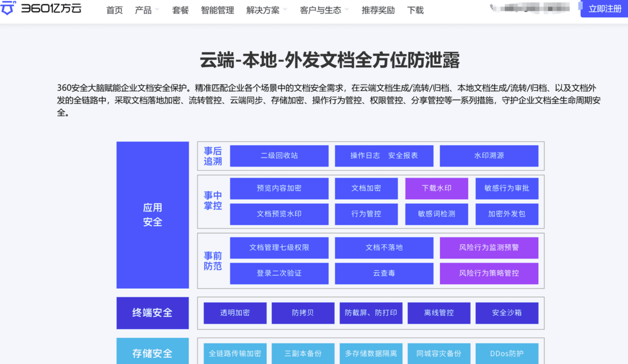This screenshot has height=364, width=628.
Task: Select the 登录二次验证 block
Action: click(279, 273)
